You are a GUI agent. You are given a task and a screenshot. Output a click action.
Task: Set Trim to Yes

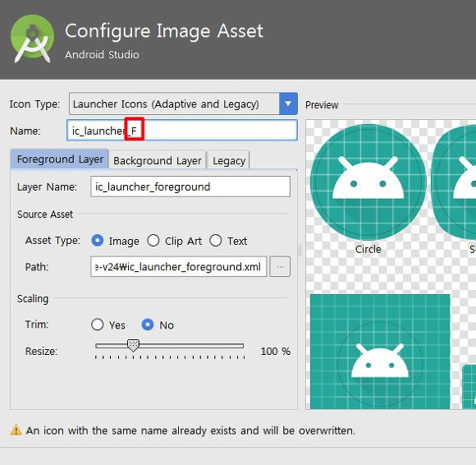coord(98,325)
